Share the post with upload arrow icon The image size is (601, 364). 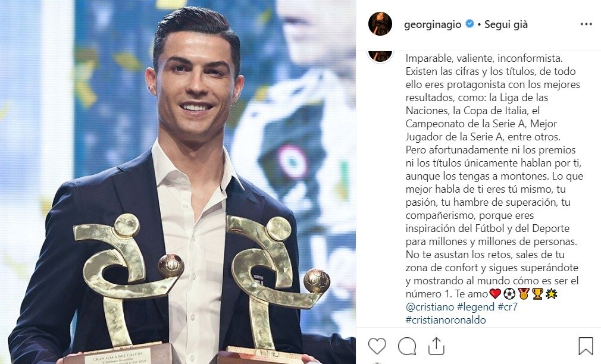click(436, 346)
